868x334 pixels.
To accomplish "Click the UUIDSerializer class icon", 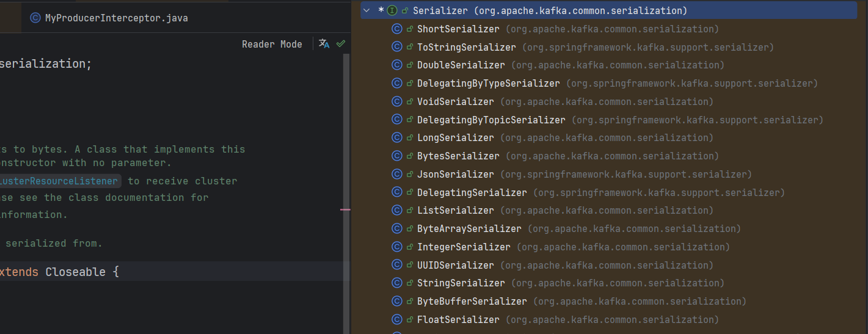I will 396,265.
